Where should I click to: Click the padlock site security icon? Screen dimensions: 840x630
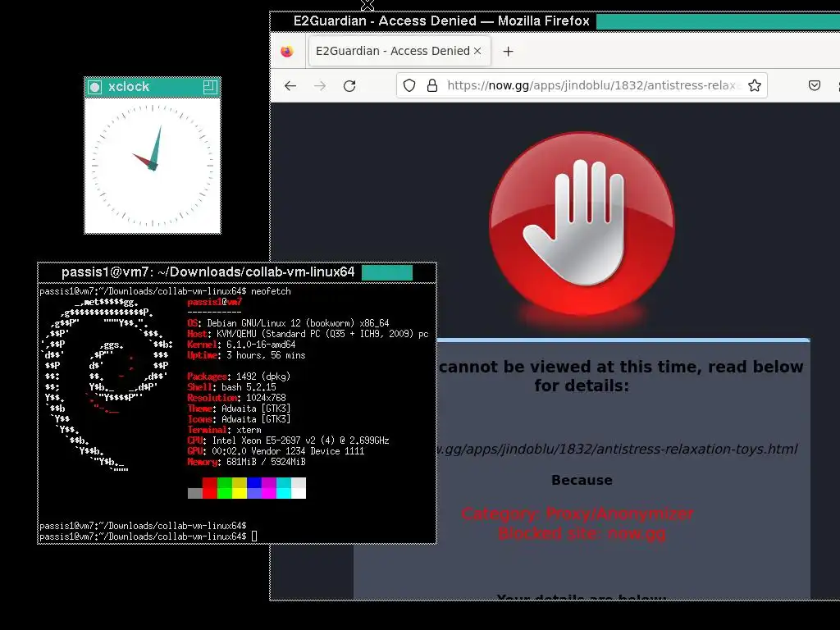point(432,85)
